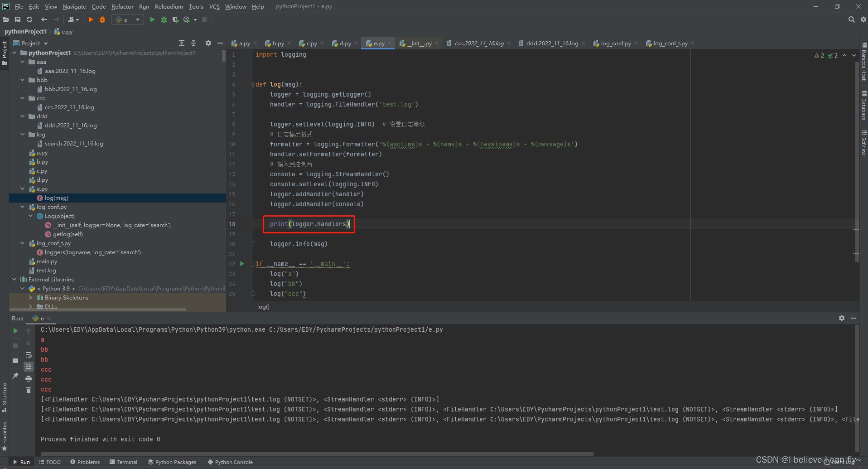Collapse the log_conf.py node
Screen dimensions: 868x469
[x=23, y=207]
